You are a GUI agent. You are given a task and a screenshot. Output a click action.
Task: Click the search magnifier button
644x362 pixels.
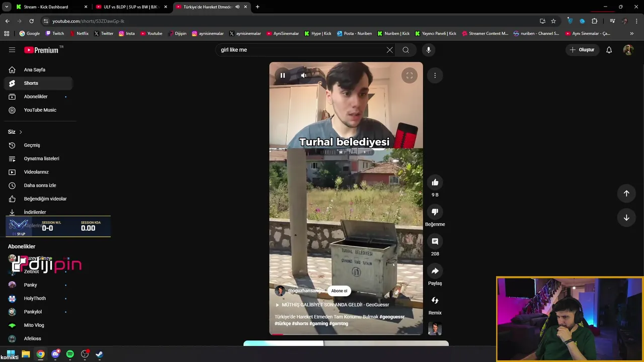(406, 50)
